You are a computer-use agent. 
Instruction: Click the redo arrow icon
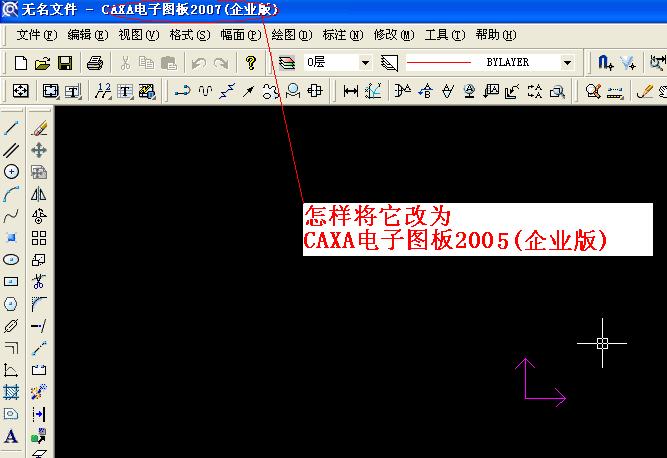tap(221, 63)
